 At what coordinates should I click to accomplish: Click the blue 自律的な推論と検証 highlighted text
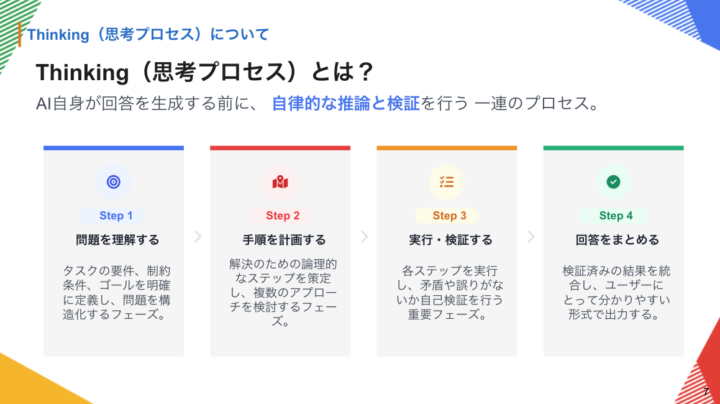pyautogui.click(x=345, y=102)
